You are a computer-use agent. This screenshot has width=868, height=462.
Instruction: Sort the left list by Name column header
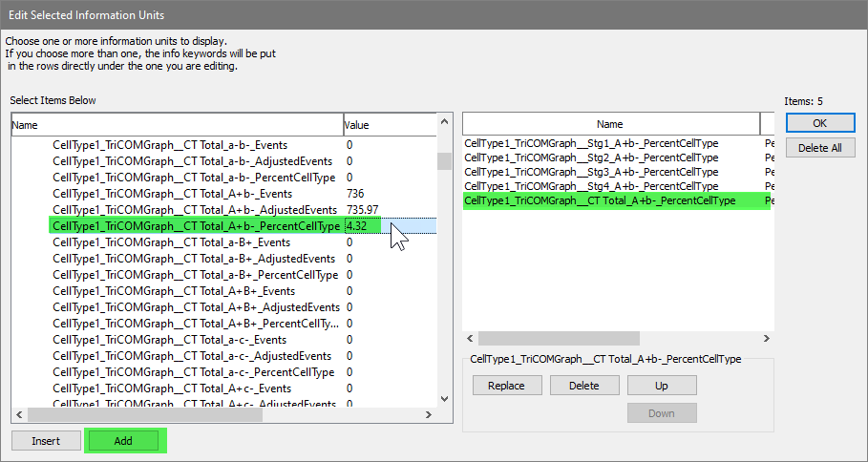(x=177, y=125)
